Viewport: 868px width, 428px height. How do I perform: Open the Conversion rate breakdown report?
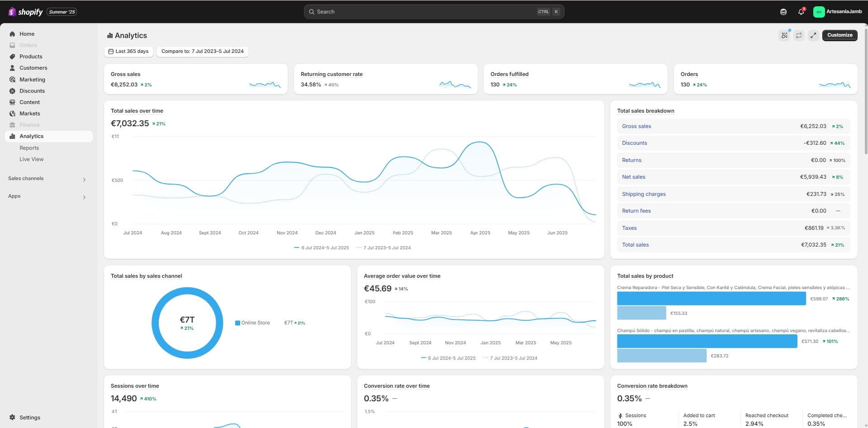(x=652, y=386)
